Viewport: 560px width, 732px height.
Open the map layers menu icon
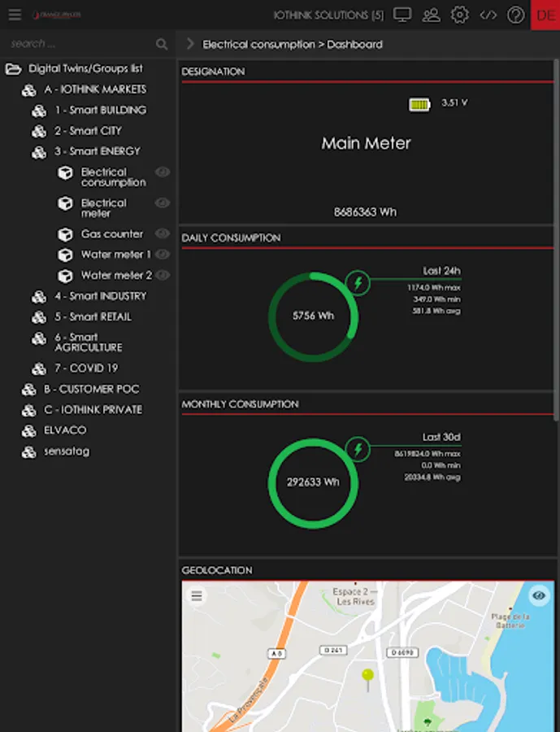(x=197, y=595)
